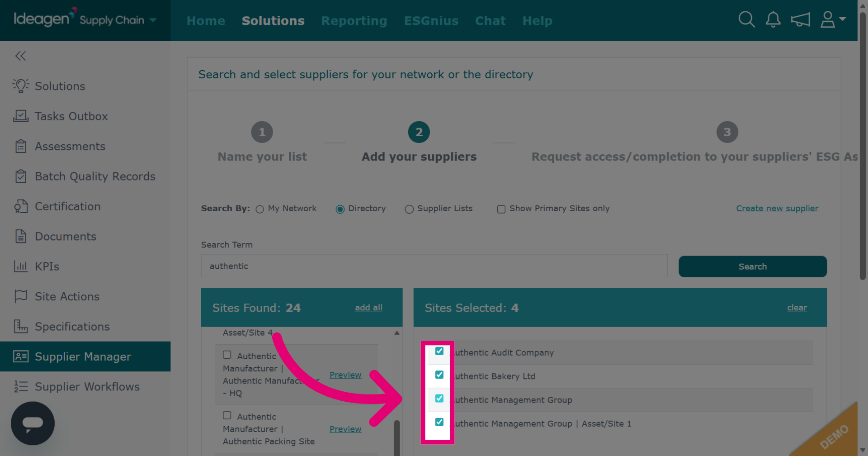
Task: Clear selected sites
Action: point(797,308)
